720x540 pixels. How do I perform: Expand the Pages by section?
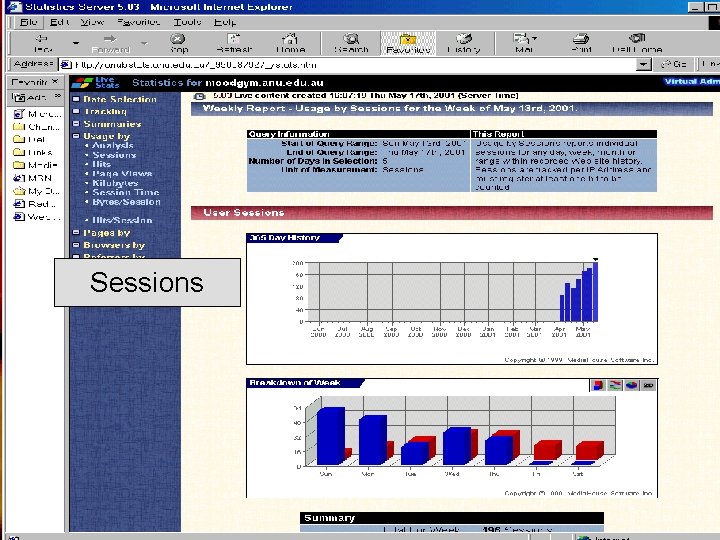pyautogui.click(x=101, y=233)
